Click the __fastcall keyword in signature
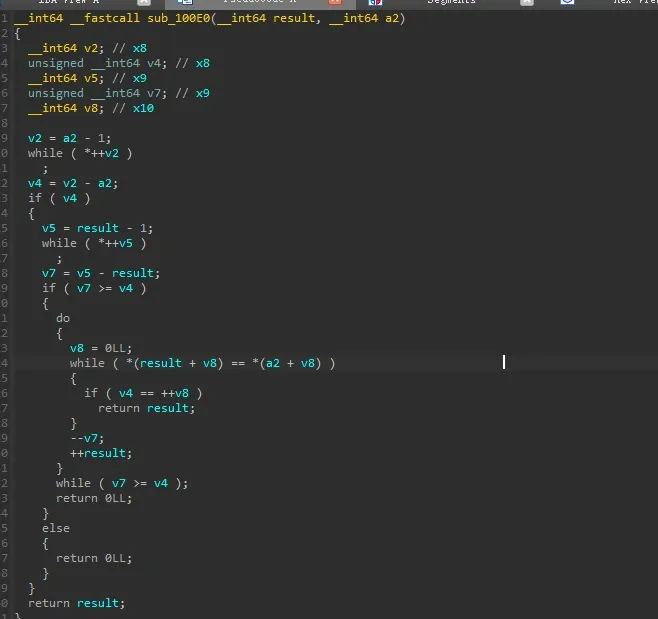Viewport: 658px width, 619px height. [x=105, y=18]
